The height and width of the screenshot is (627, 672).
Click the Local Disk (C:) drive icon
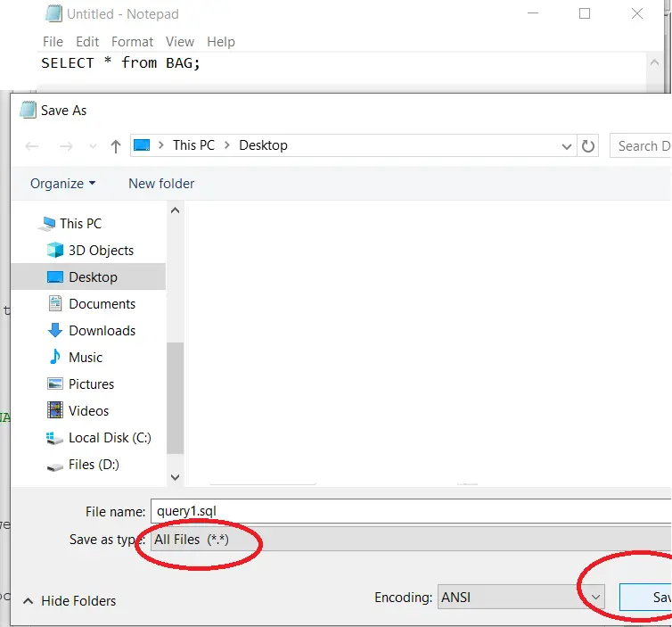(55, 438)
